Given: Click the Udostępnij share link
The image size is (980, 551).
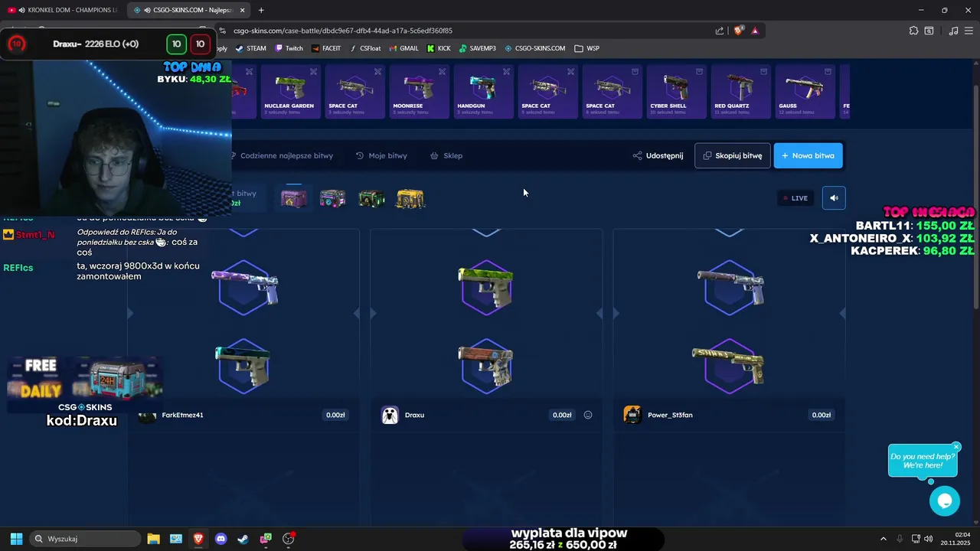Looking at the screenshot, I should 658,155.
